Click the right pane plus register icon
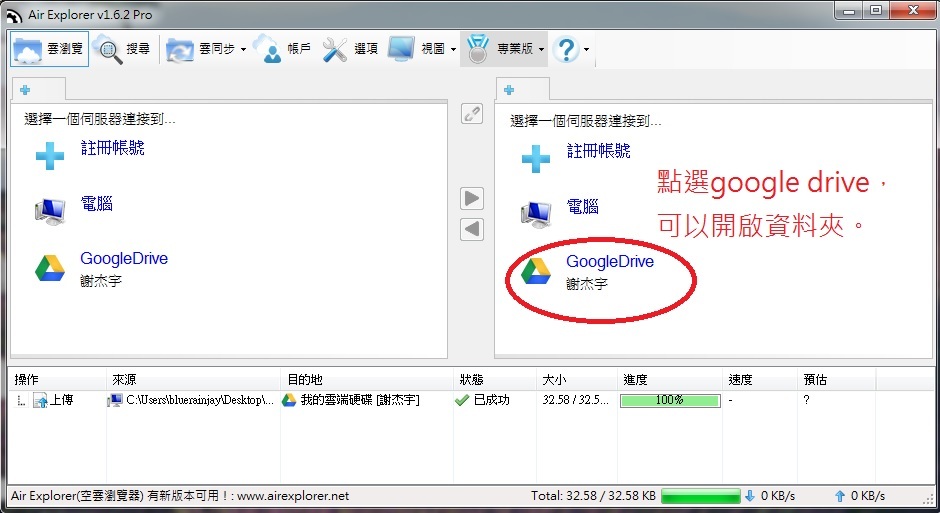This screenshot has width=940, height=513. pos(535,158)
